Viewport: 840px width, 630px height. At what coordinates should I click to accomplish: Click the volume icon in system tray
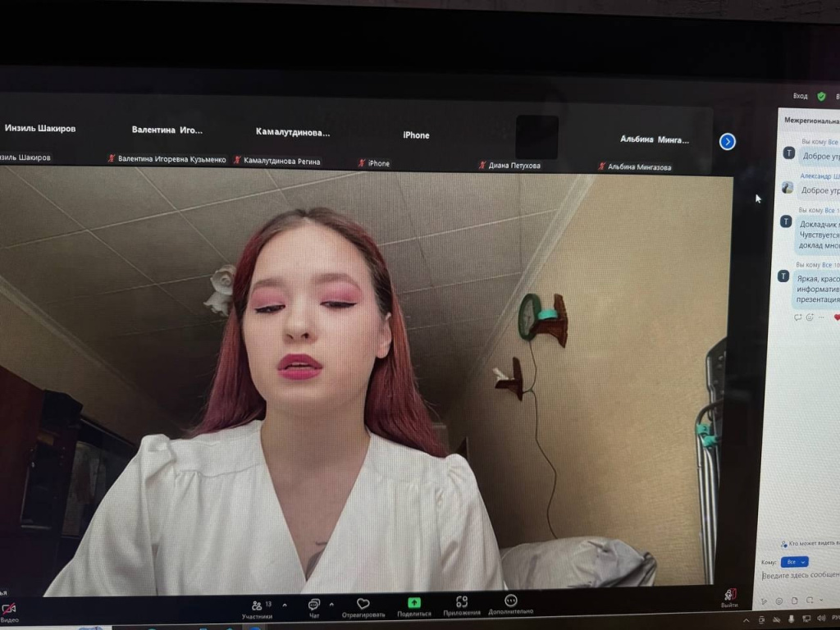pyautogui.click(x=821, y=619)
